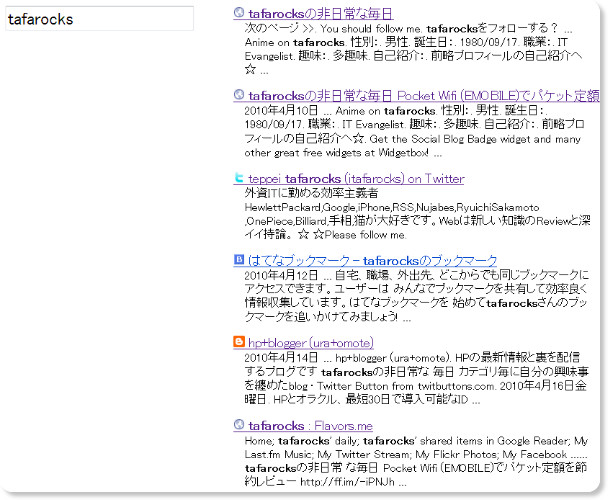Image resolution: width=608 pixels, height=500 pixels.
Task: Open the first result titled tafarocksの非日常な毎日
Action: click(320, 14)
